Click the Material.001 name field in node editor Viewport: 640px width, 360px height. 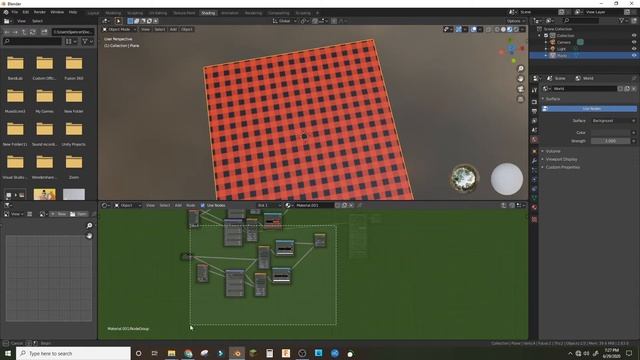314,205
